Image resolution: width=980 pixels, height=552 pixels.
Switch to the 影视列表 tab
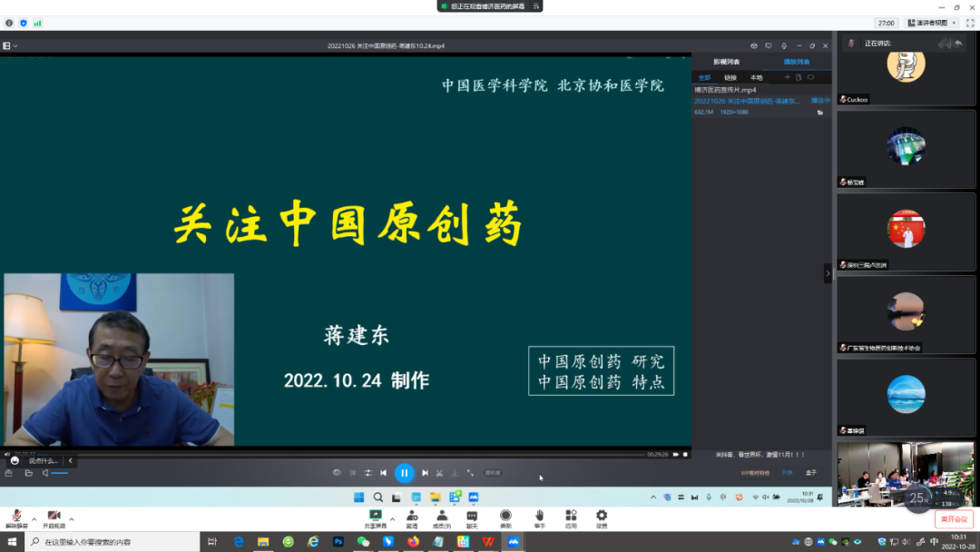coord(726,61)
